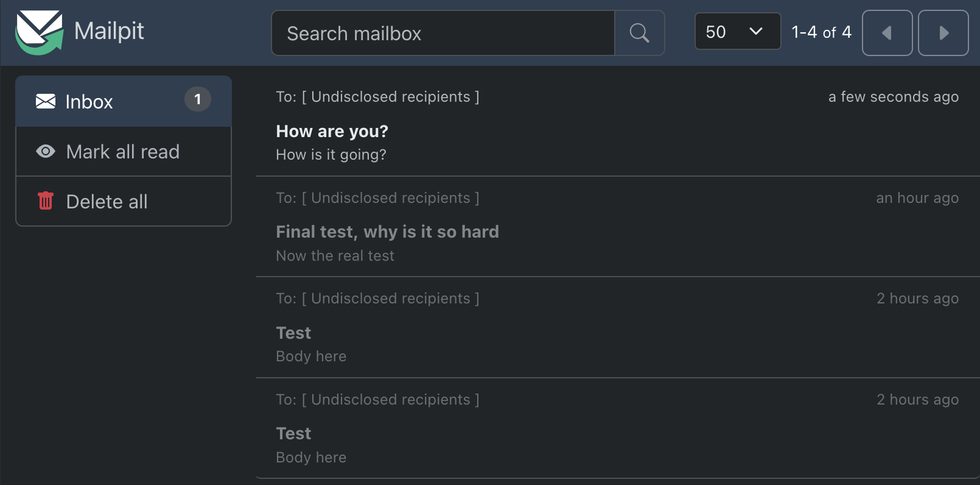
Task: Click inside the Search mailbox field
Action: [443, 33]
